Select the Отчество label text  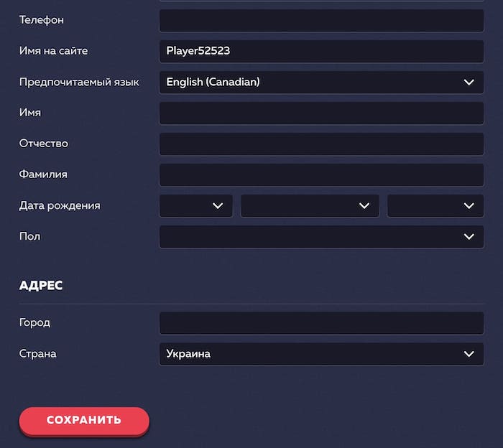[x=44, y=144]
